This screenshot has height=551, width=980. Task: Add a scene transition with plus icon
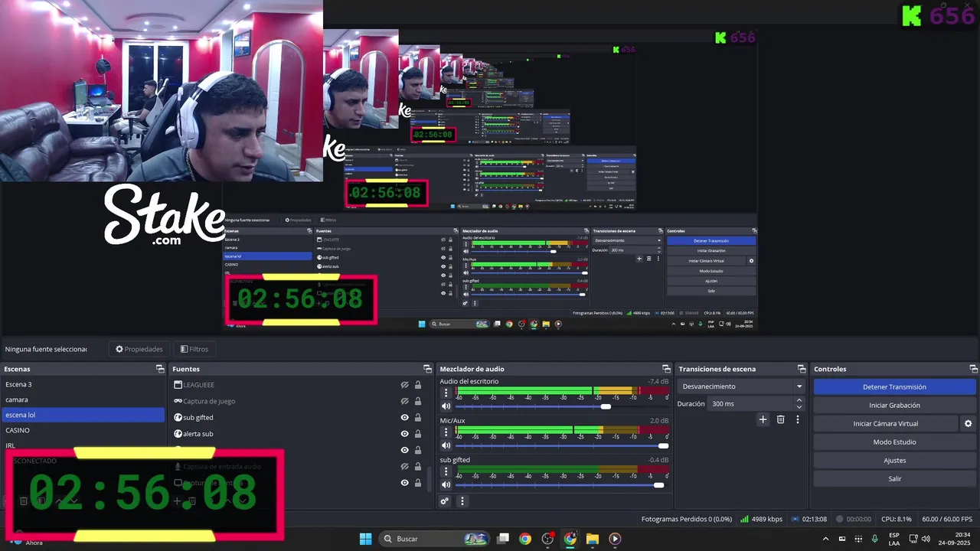[763, 419]
